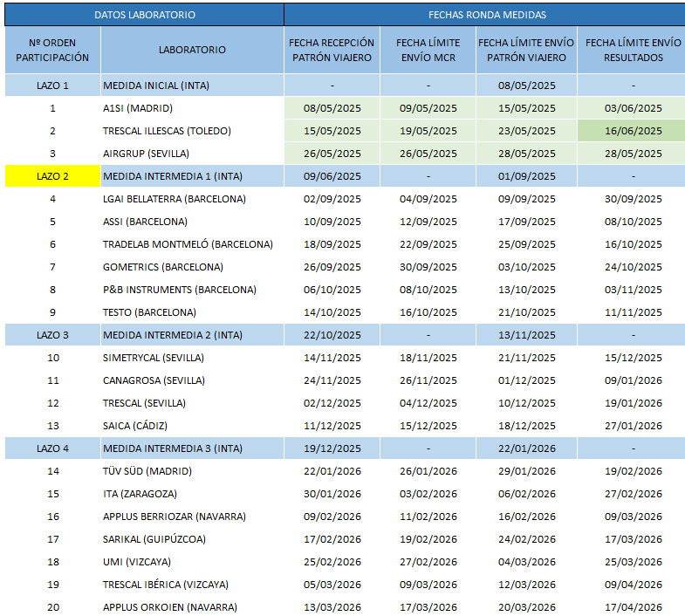685x616 pixels.
Task: Select the LAZO 4 cell
Action: coord(52,448)
